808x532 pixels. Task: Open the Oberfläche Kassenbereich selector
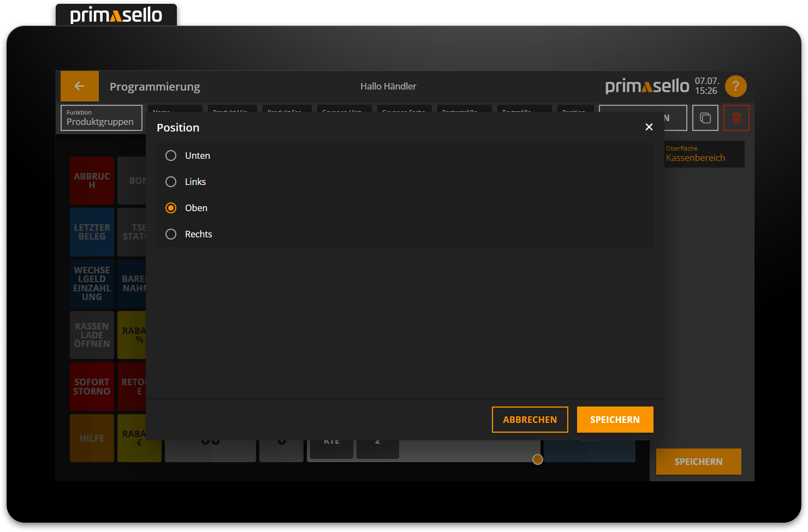(704, 154)
